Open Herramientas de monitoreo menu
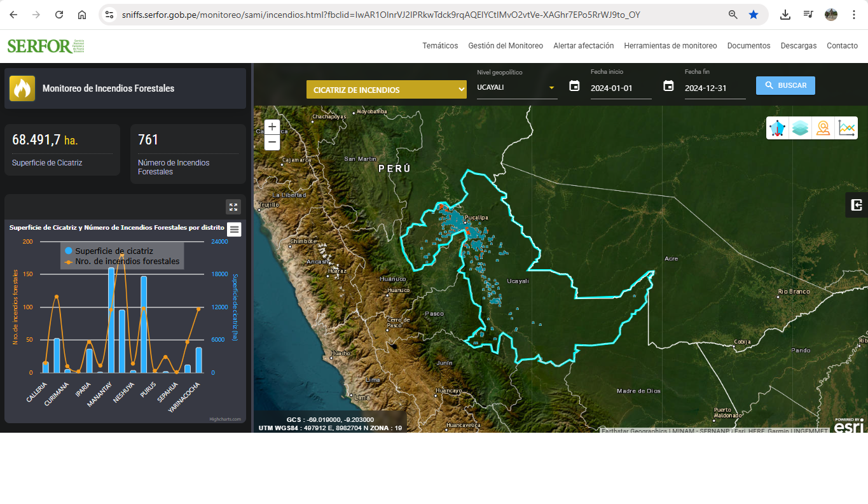Screen dimensions: 868x504 (x=670, y=46)
